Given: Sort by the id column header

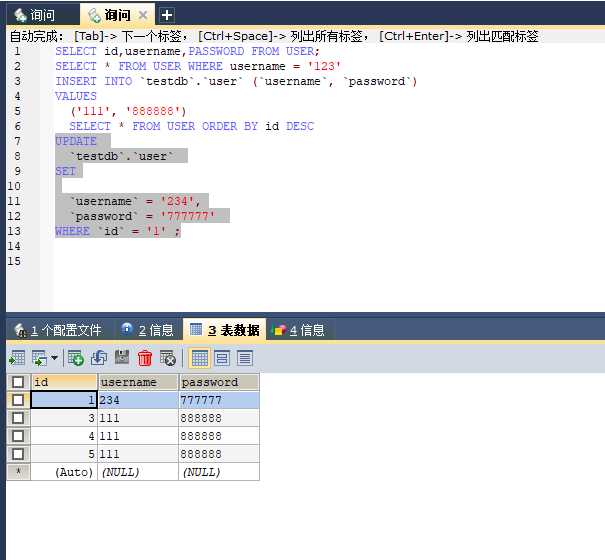Looking at the screenshot, I should point(64,382).
